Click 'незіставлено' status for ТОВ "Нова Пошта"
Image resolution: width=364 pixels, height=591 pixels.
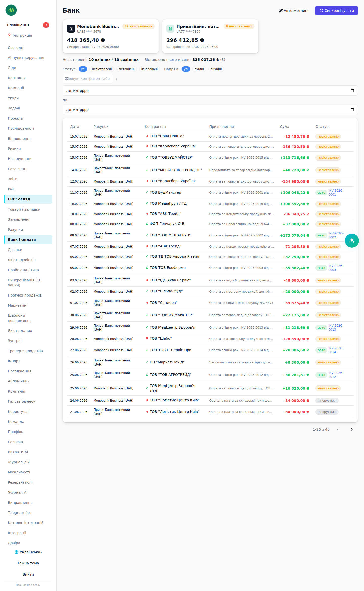point(328,137)
